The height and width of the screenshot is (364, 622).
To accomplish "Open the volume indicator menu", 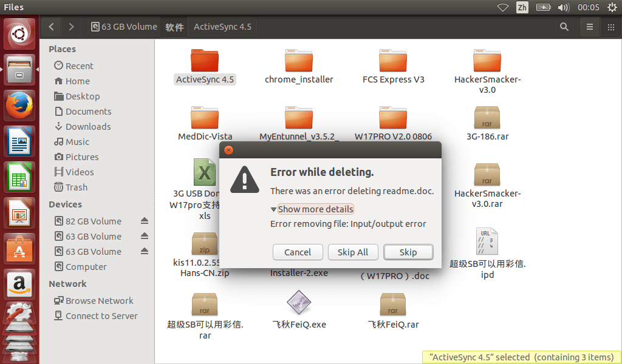I will 563,7.
